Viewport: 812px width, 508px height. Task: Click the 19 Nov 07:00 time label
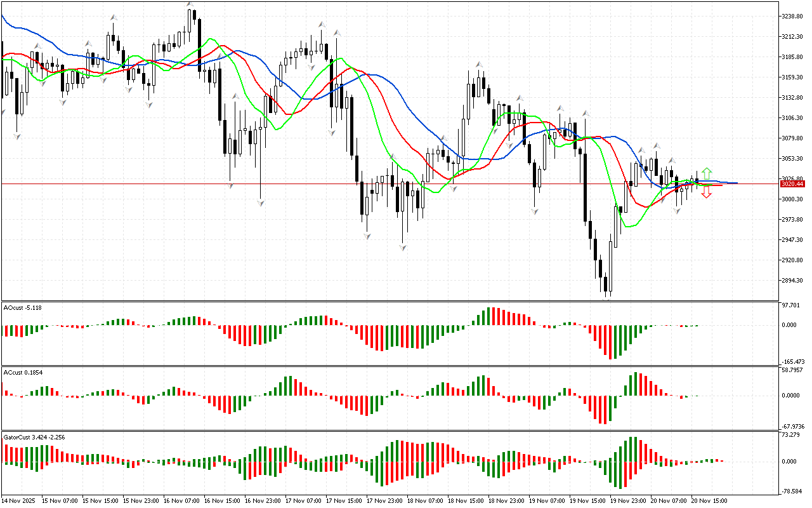click(547, 500)
